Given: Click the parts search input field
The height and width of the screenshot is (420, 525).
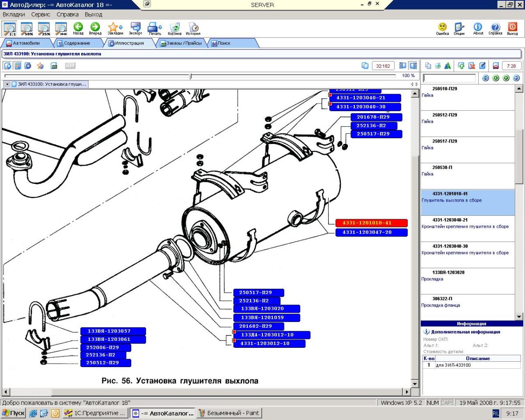Looking at the screenshot, I should click(x=449, y=78).
